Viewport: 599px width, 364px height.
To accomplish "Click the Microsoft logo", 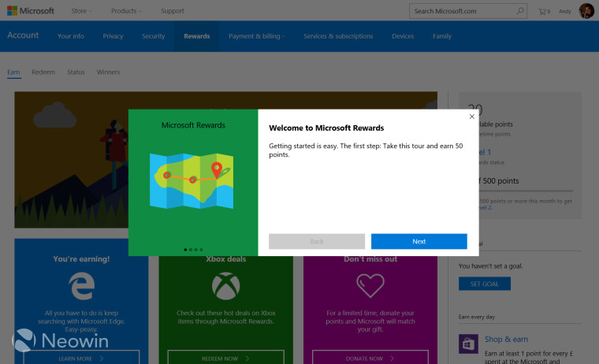I will pyautogui.click(x=31, y=11).
